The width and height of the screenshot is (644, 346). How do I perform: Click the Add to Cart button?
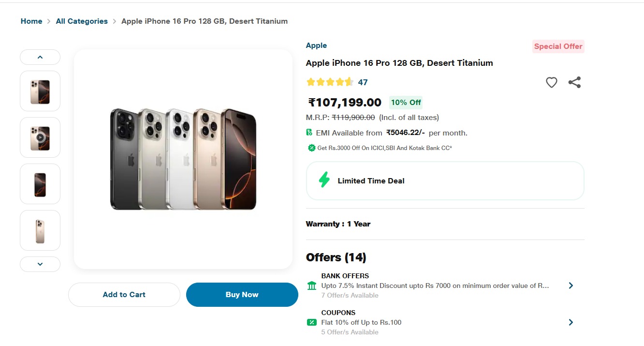pos(124,295)
